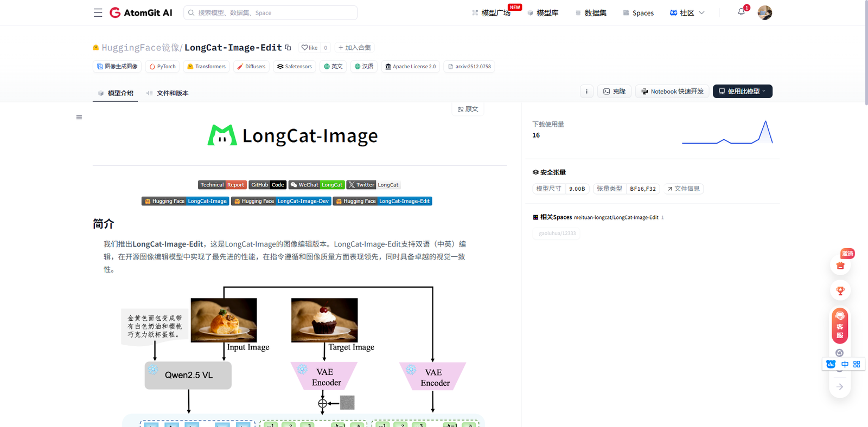This screenshot has width=868, height=427.
Task: Open the WeChat LongCat badge
Action: 316,185
